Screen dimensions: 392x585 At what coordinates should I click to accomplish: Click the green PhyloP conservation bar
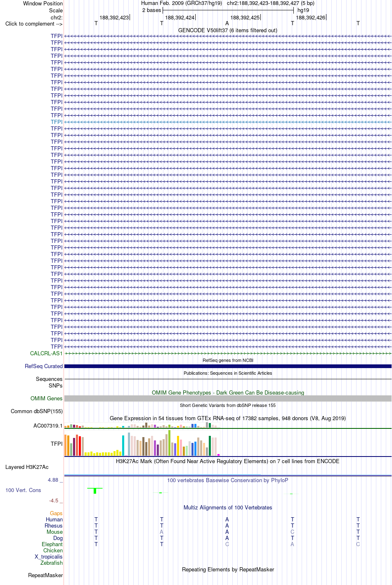click(95, 491)
